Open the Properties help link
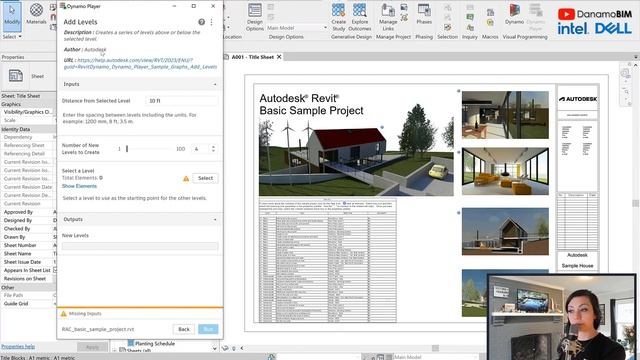Image resolution: width=640 pixels, height=360 pixels. point(18,347)
